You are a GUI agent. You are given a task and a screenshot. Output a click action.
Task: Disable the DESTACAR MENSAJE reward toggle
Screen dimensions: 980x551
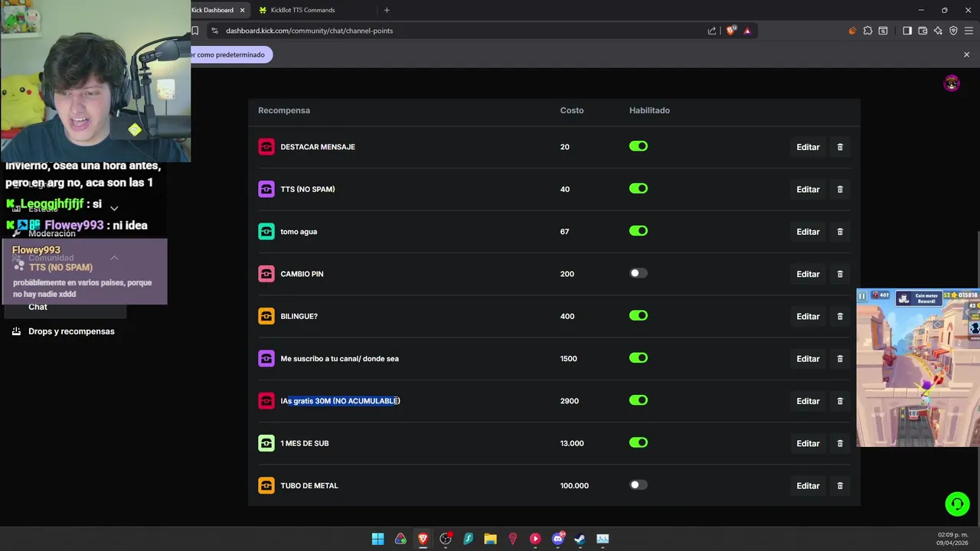coord(639,146)
